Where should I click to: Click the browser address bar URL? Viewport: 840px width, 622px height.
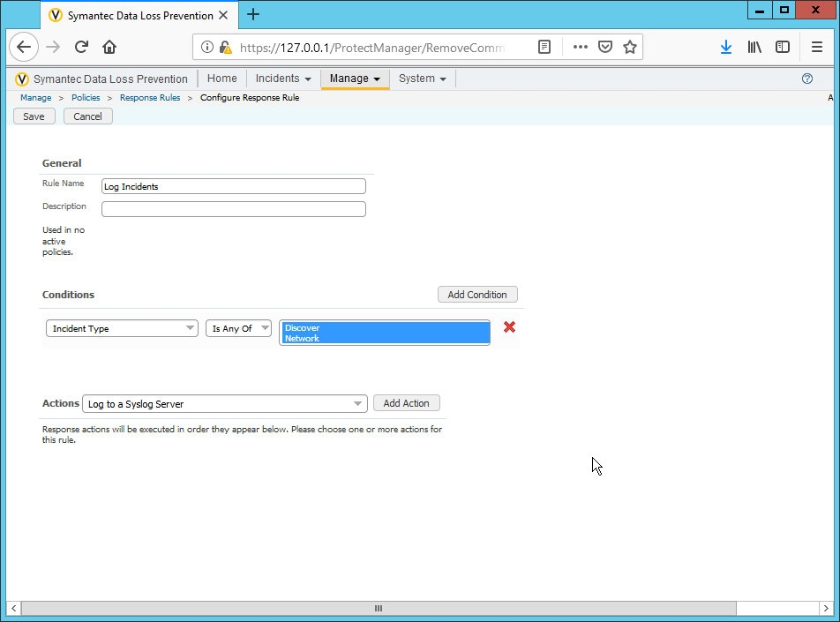click(371, 48)
